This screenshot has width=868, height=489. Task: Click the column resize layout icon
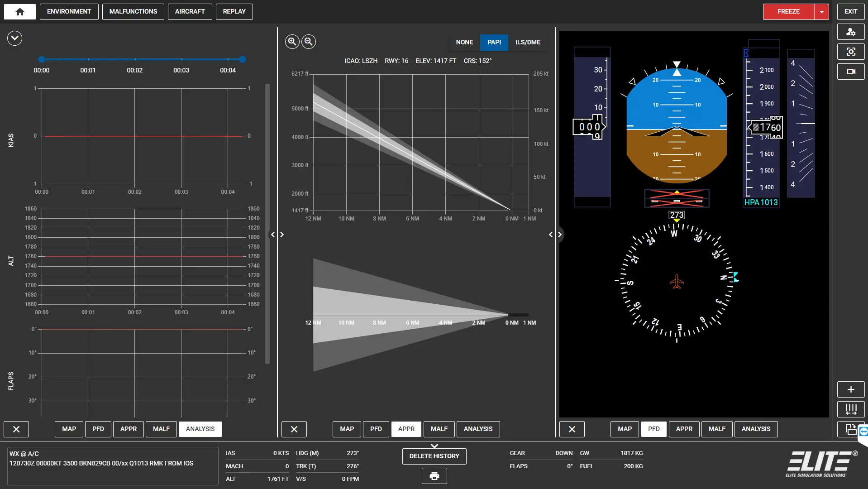click(x=851, y=409)
